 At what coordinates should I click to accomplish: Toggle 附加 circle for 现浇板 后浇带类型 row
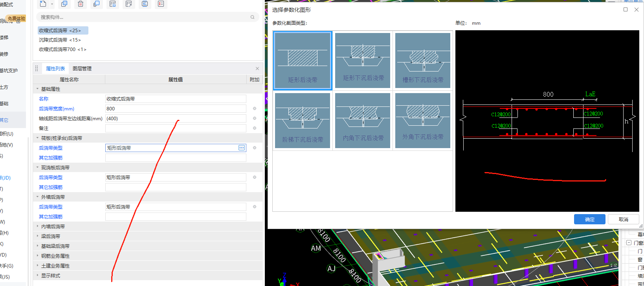click(255, 177)
